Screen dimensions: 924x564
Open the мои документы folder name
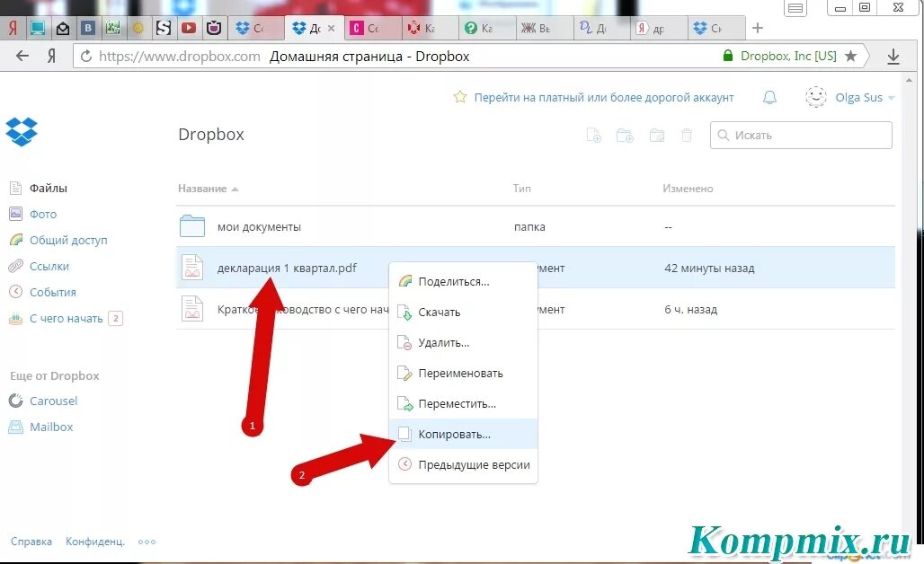click(x=259, y=226)
